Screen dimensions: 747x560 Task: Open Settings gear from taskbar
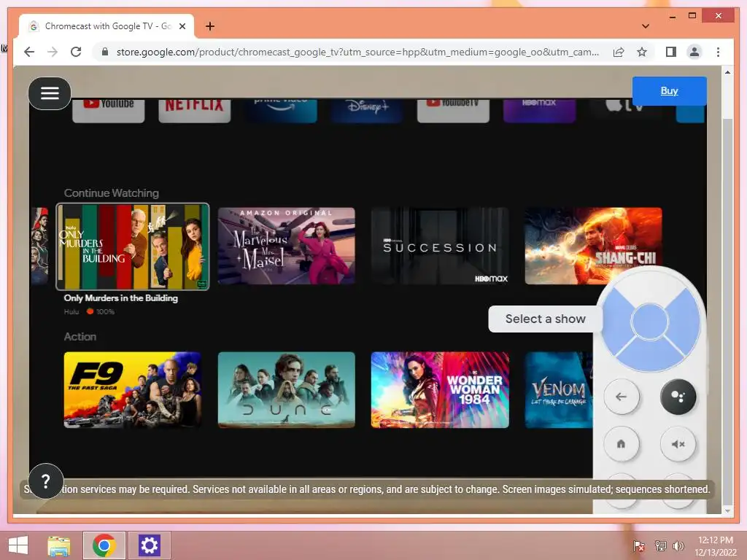point(149,545)
